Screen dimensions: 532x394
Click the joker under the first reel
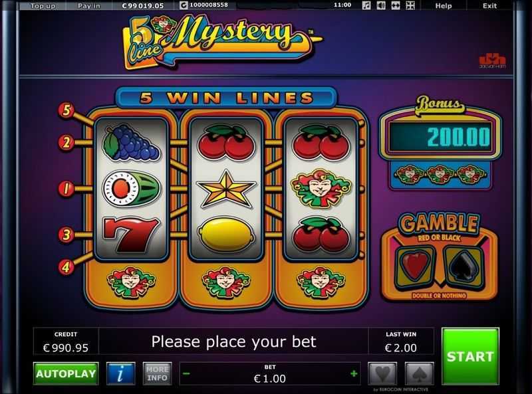point(131,282)
